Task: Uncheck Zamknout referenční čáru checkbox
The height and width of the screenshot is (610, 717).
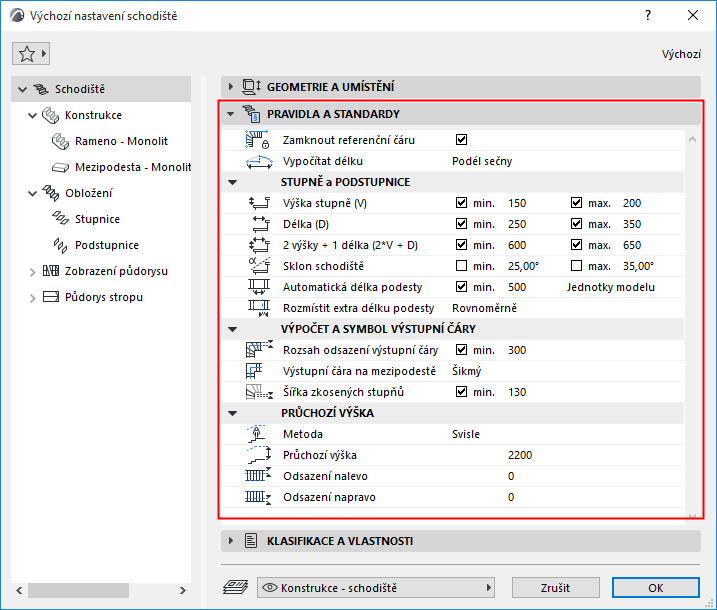Action: coord(461,140)
